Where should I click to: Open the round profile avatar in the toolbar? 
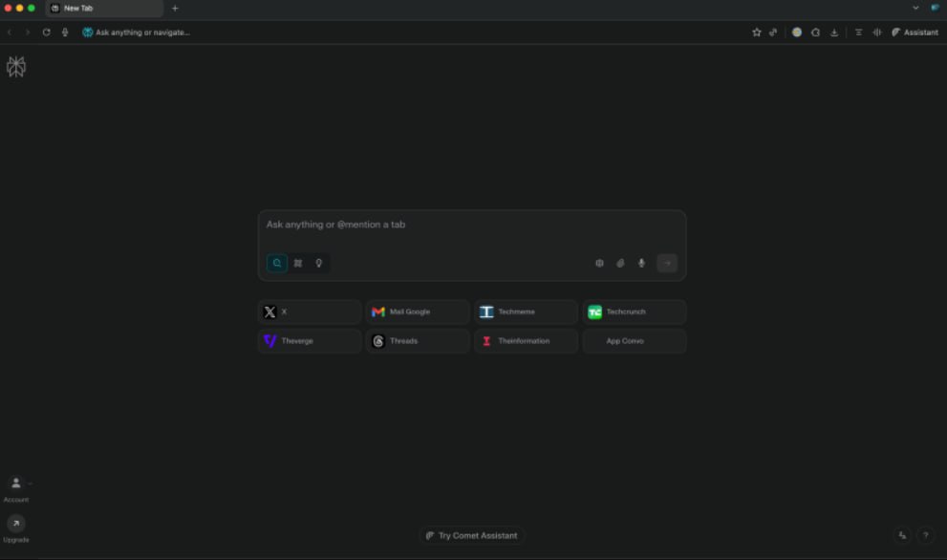(797, 32)
